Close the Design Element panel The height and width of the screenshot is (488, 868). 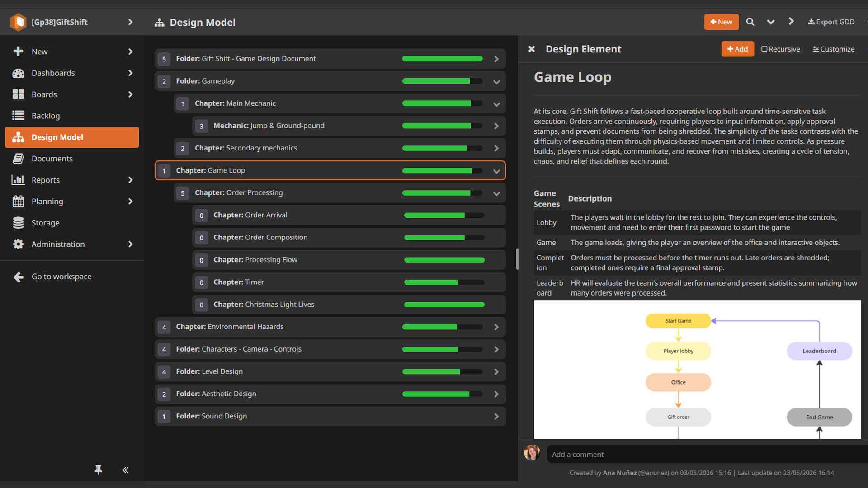532,49
